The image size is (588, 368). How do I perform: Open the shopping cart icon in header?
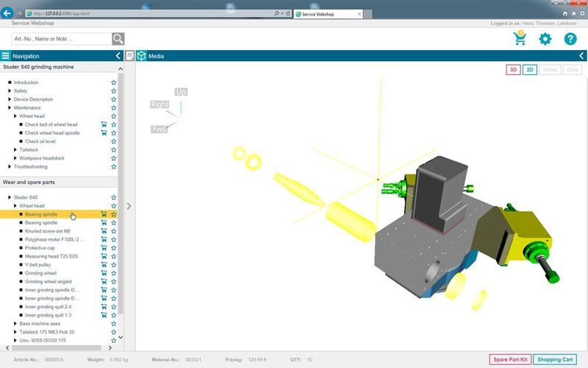click(520, 38)
